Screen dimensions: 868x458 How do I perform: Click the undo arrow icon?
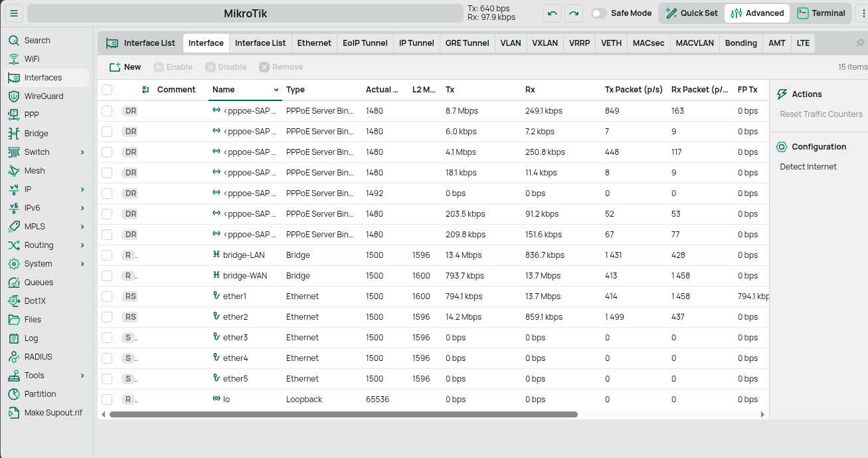click(x=553, y=13)
